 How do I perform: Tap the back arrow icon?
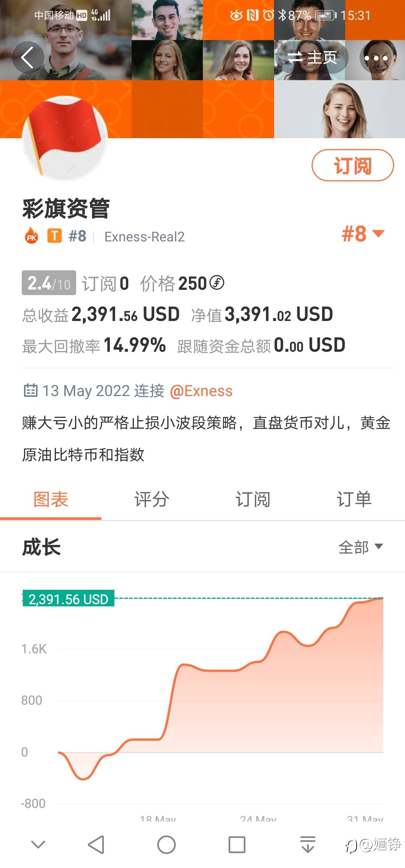tap(28, 57)
